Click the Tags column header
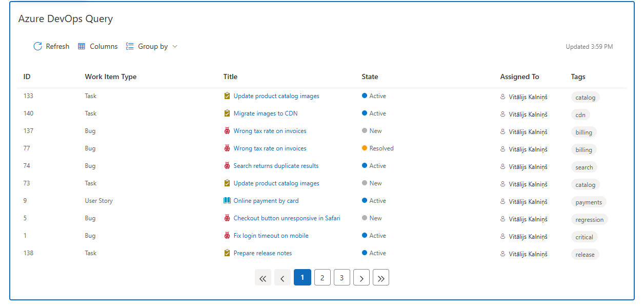This screenshot has width=644, height=305. tap(578, 77)
